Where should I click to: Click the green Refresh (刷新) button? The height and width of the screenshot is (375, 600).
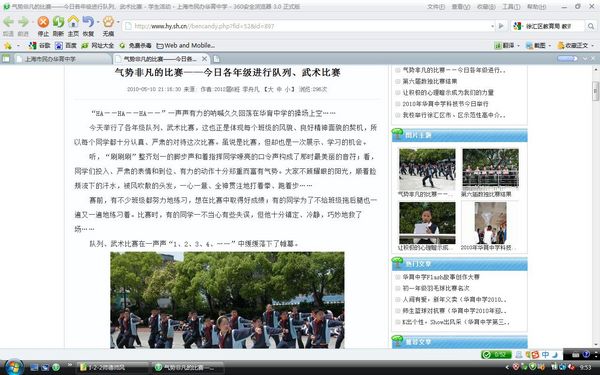[58, 22]
